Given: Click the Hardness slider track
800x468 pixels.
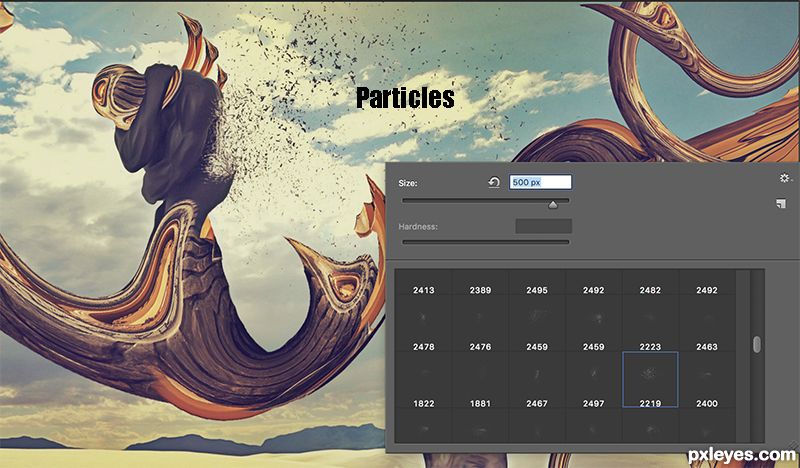Looking at the screenshot, I should click(486, 242).
